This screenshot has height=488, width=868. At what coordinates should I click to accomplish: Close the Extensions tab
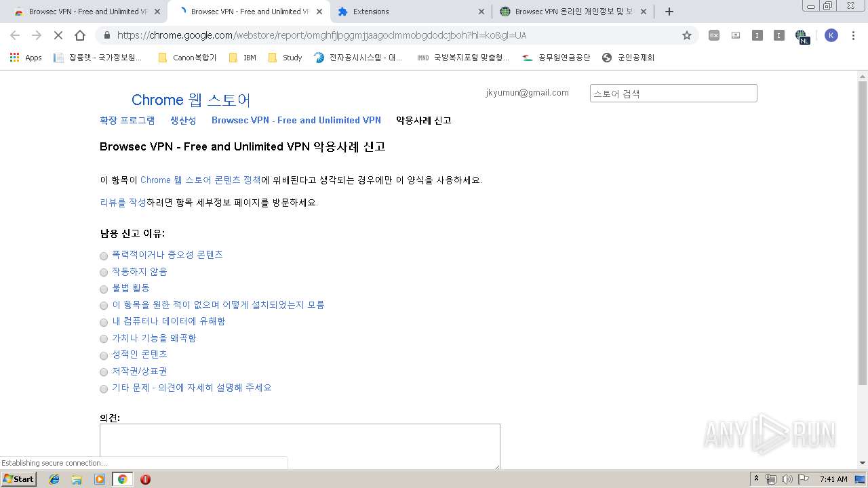click(481, 12)
